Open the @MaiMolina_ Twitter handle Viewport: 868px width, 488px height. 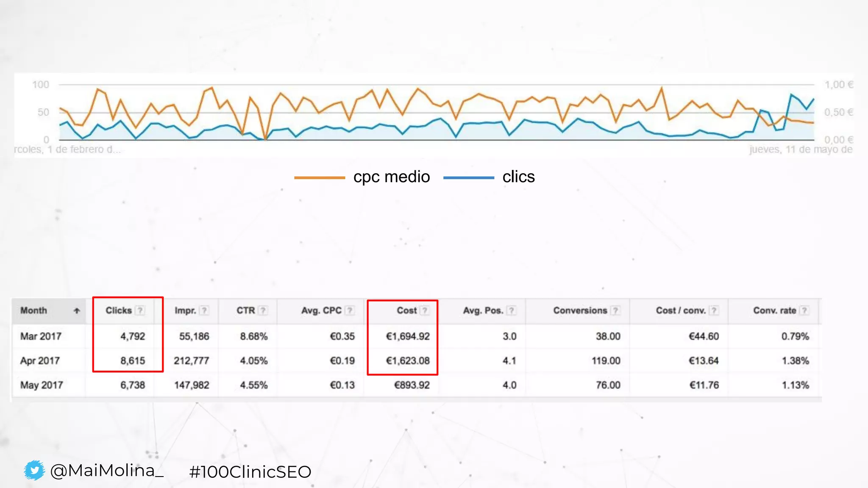(107, 471)
